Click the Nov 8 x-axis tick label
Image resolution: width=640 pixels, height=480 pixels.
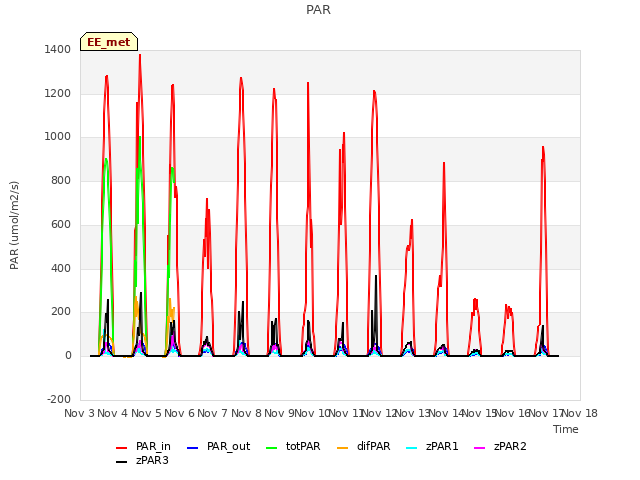246,413
